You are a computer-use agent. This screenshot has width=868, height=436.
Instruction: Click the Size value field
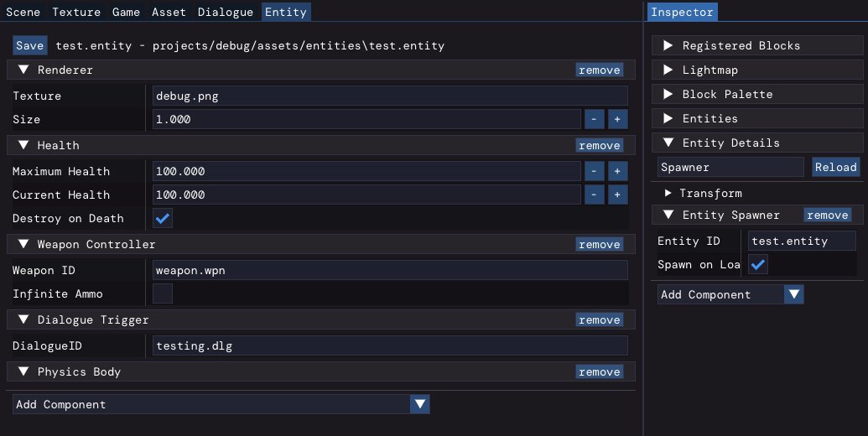coord(366,119)
